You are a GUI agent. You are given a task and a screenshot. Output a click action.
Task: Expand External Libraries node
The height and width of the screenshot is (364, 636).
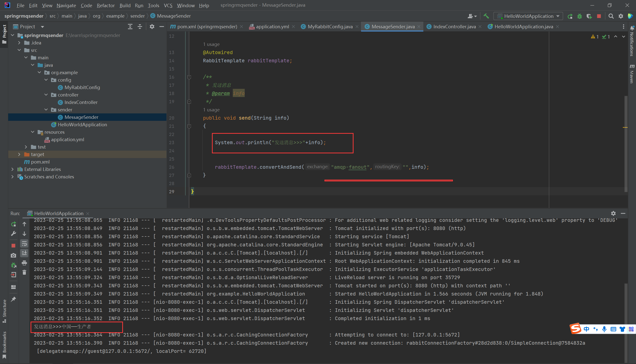pos(12,169)
